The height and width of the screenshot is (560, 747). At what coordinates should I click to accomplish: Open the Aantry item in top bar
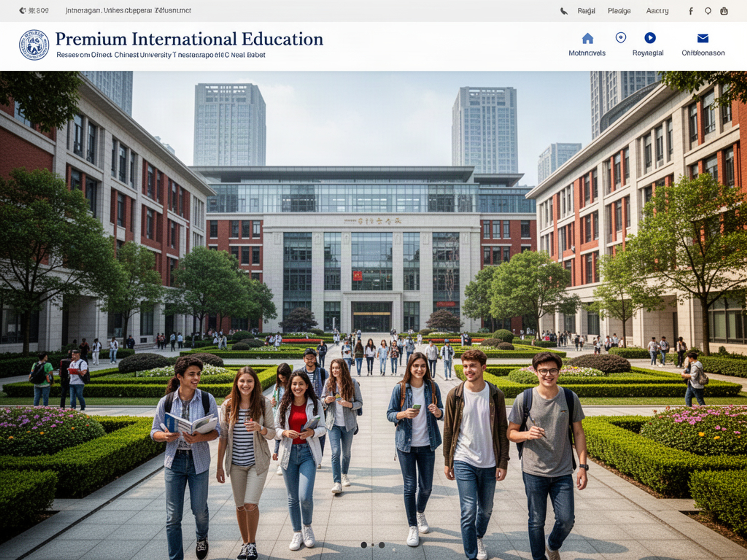click(x=657, y=11)
